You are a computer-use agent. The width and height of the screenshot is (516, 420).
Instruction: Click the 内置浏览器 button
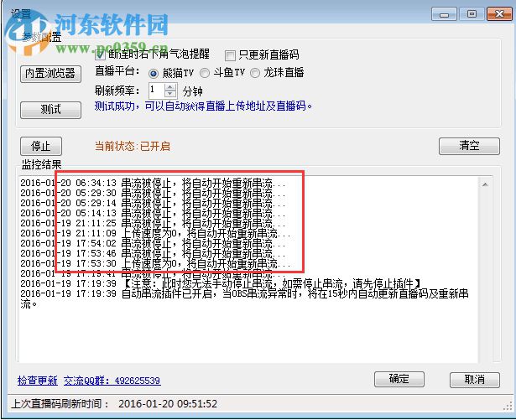(50, 74)
